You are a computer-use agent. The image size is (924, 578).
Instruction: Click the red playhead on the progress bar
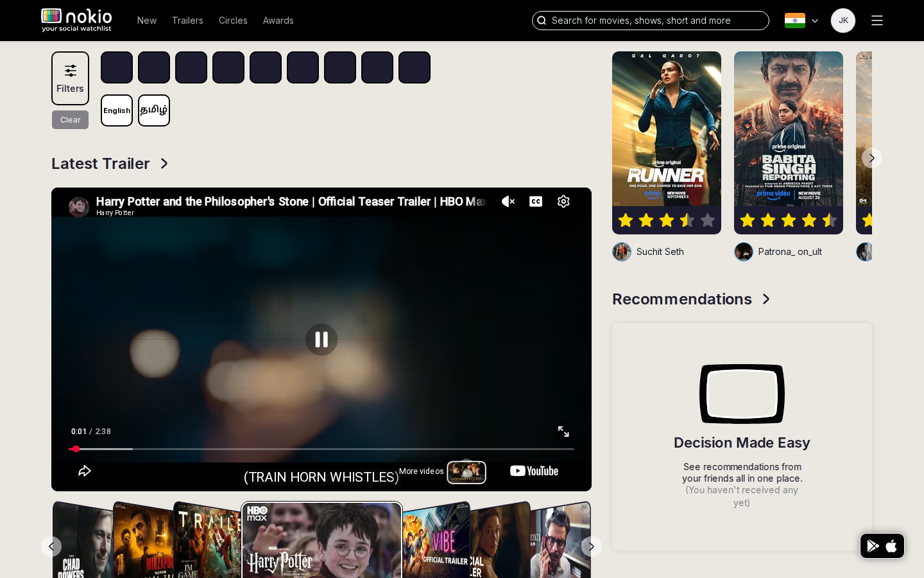pyautogui.click(x=76, y=449)
